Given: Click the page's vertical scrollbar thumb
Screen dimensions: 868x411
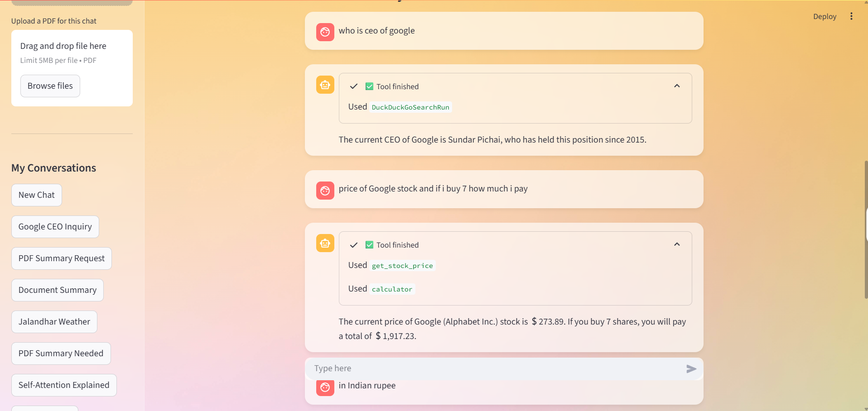Looking at the screenshot, I should [866, 229].
